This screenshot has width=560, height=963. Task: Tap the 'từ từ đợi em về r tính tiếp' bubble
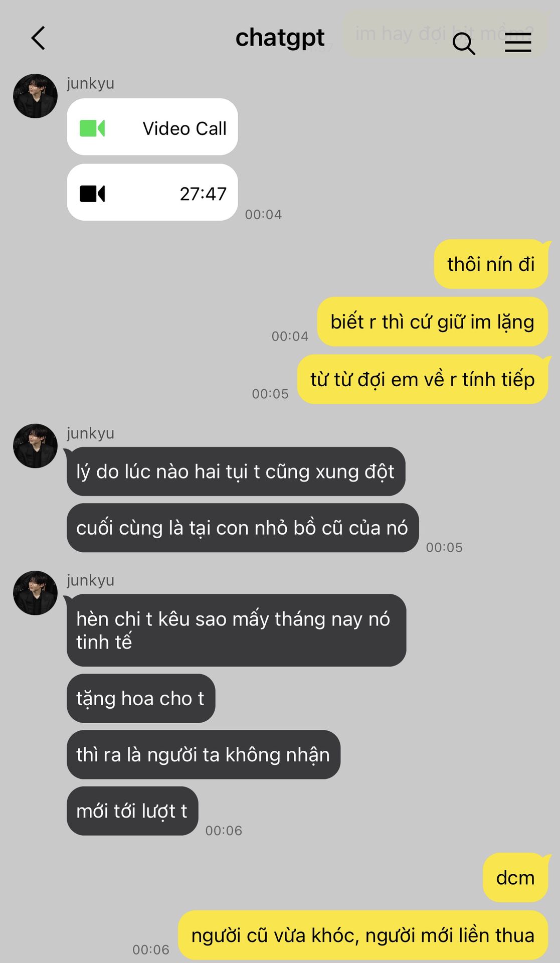tap(423, 379)
